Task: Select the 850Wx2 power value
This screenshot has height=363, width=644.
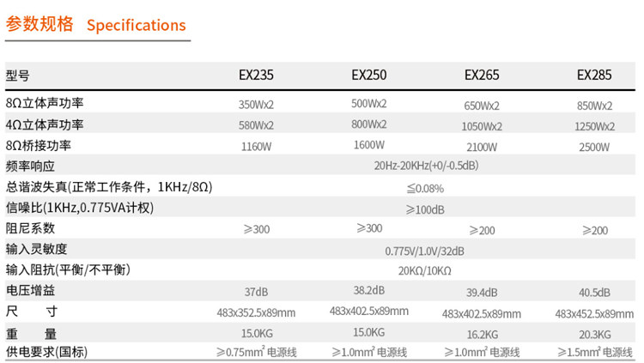Action: (x=594, y=106)
